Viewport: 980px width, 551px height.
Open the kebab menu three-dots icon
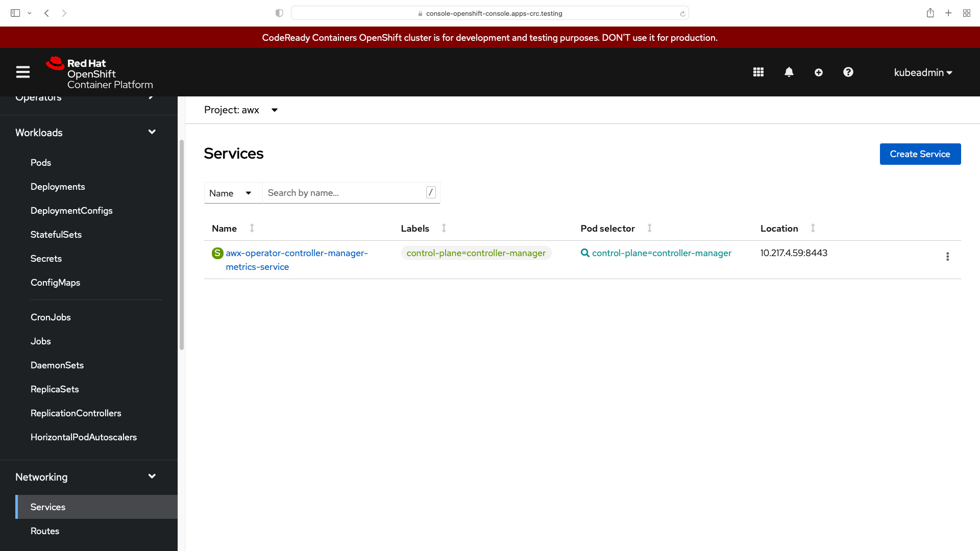948,256
